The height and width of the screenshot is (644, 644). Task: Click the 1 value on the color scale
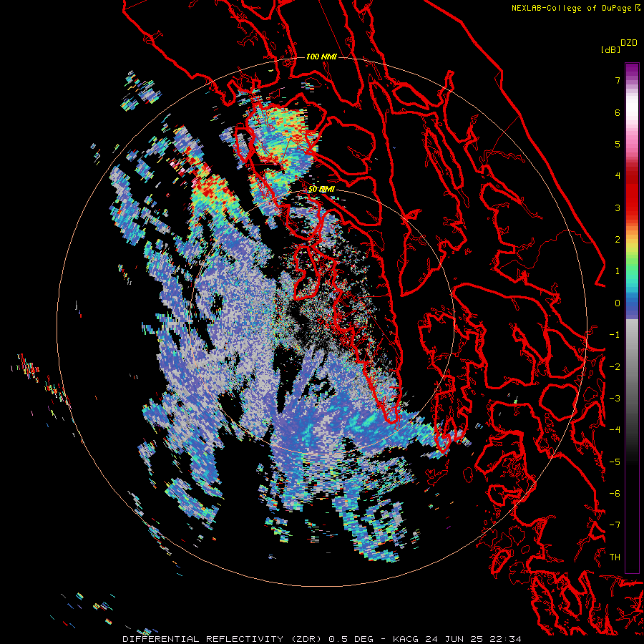618,271
